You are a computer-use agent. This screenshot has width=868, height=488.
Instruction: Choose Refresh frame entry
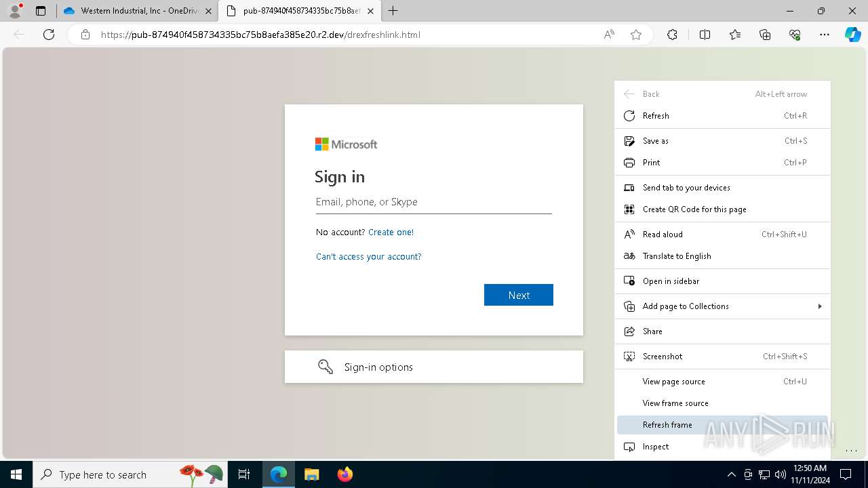(x=722, y=425)
